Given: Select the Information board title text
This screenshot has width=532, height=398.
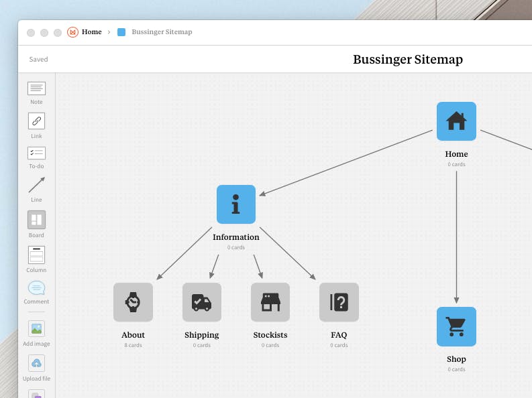Looking at the screenshot, I should point(235,237).
